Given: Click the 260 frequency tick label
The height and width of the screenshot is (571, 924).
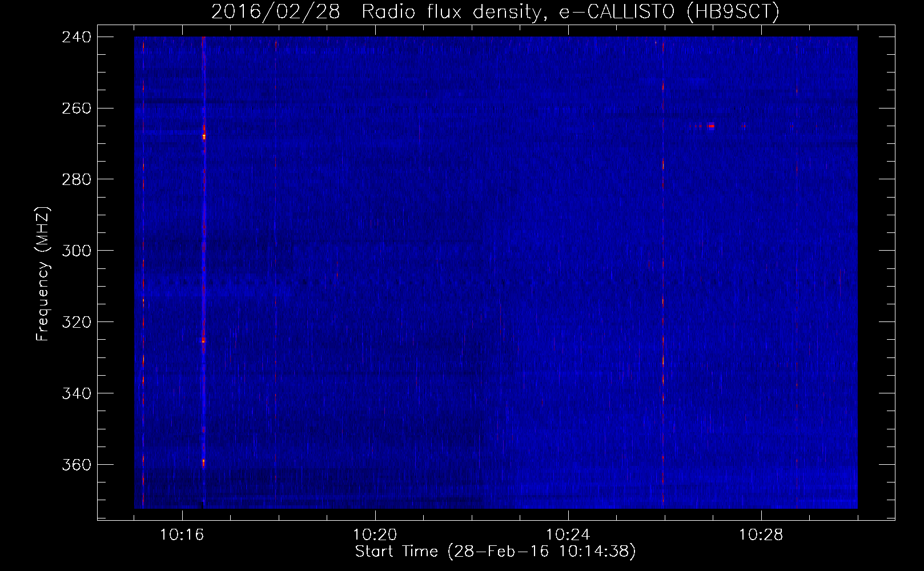Looking at the screenshot, I should pyautogui.click(x=76, y=108).
